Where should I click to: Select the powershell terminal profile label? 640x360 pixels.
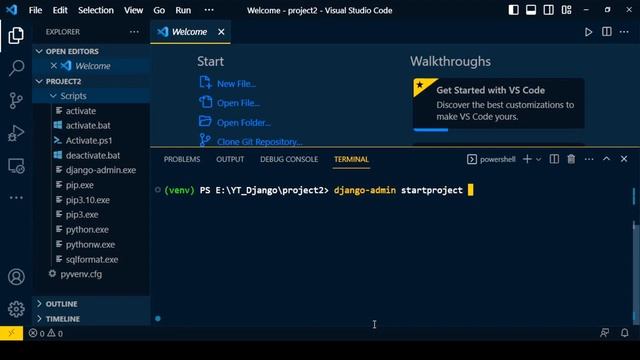(x=491, y=159)
